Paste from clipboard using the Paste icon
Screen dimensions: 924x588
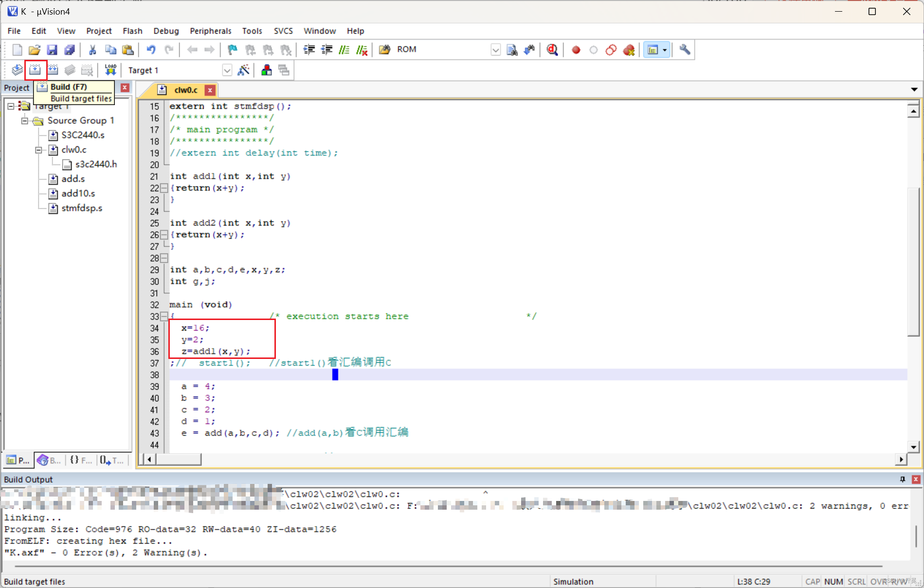tap(128, 50)
